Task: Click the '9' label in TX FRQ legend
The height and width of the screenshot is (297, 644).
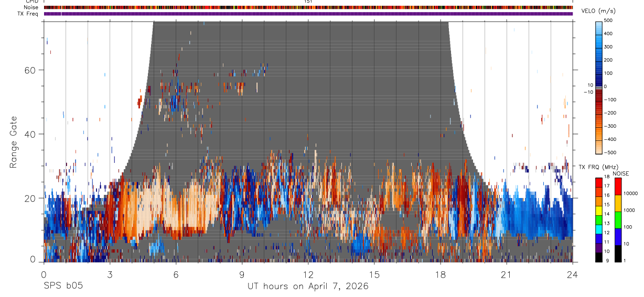Action: click(x=607, y=261)
